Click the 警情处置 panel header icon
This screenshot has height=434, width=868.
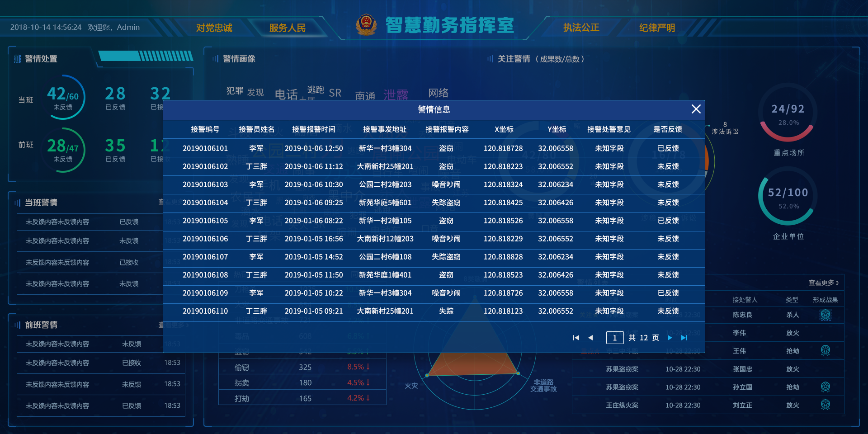click(17, 59)
